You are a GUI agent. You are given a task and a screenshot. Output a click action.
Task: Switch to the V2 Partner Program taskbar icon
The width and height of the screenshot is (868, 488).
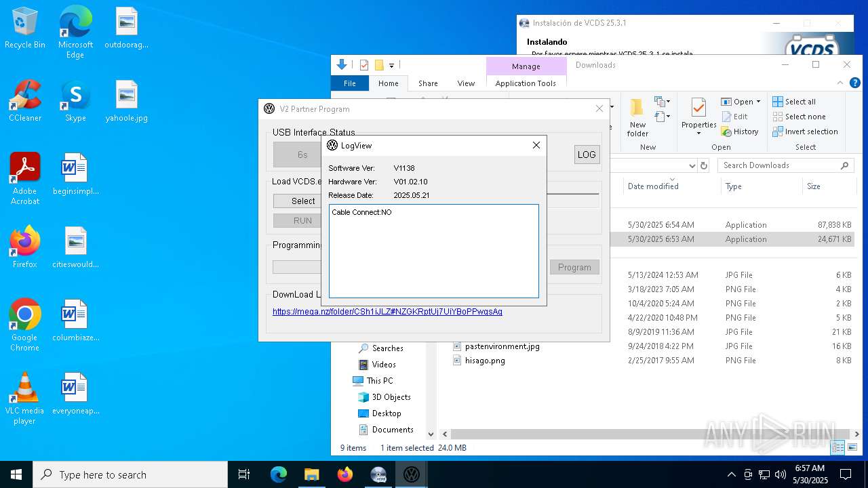pos(411,474)
